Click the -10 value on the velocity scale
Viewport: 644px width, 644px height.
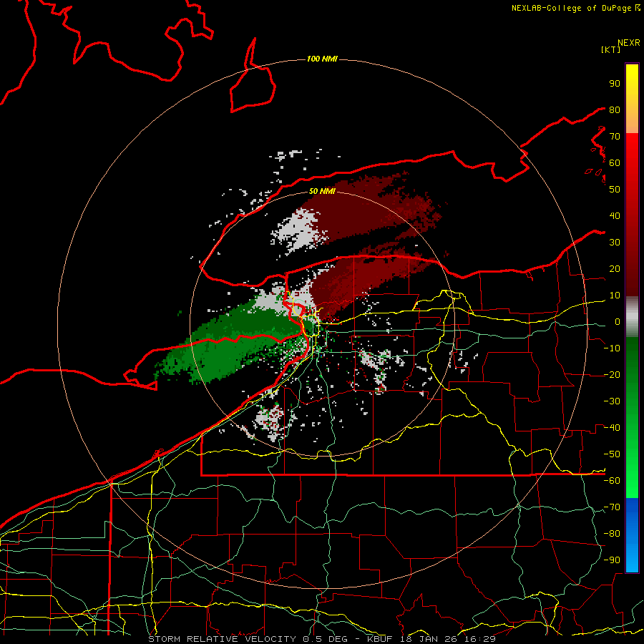(x=612, y=348)
